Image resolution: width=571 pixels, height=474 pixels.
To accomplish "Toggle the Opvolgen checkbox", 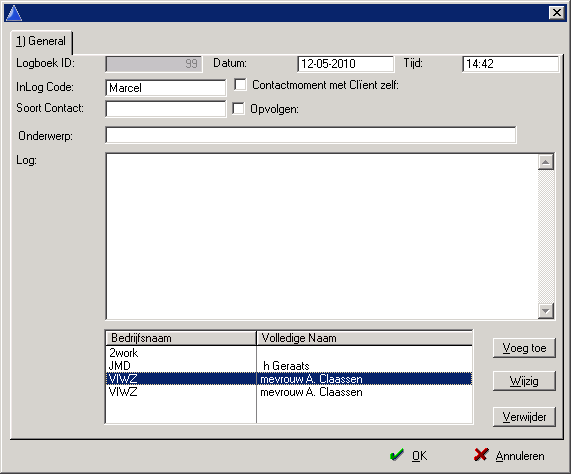I will click(238, 108).
